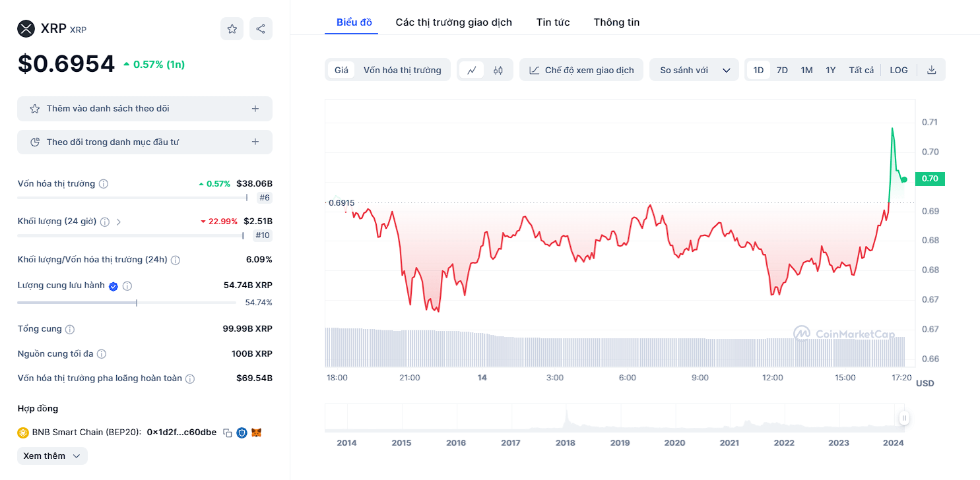This screenshot has height=480, width=980.
Task: Click the $38.06B market cap value
Action: point(254,184)
